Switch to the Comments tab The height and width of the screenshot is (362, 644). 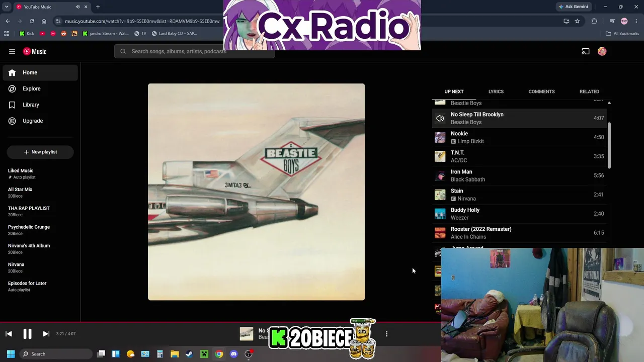(541, 92)
